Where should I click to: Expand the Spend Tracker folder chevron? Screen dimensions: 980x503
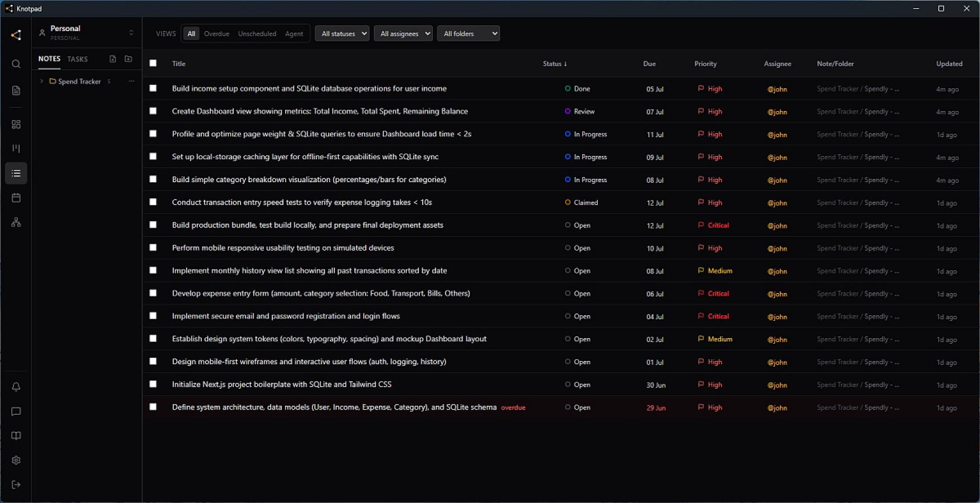41,81
